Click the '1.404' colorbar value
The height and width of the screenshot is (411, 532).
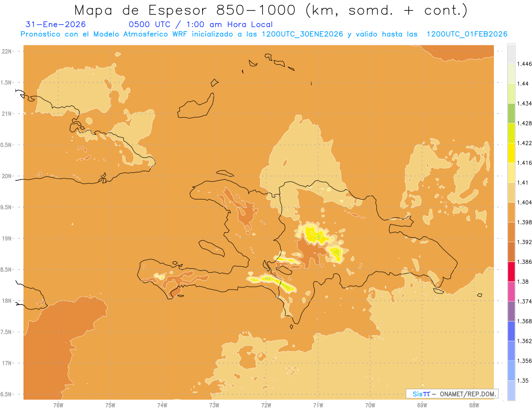tap(525, 202)
